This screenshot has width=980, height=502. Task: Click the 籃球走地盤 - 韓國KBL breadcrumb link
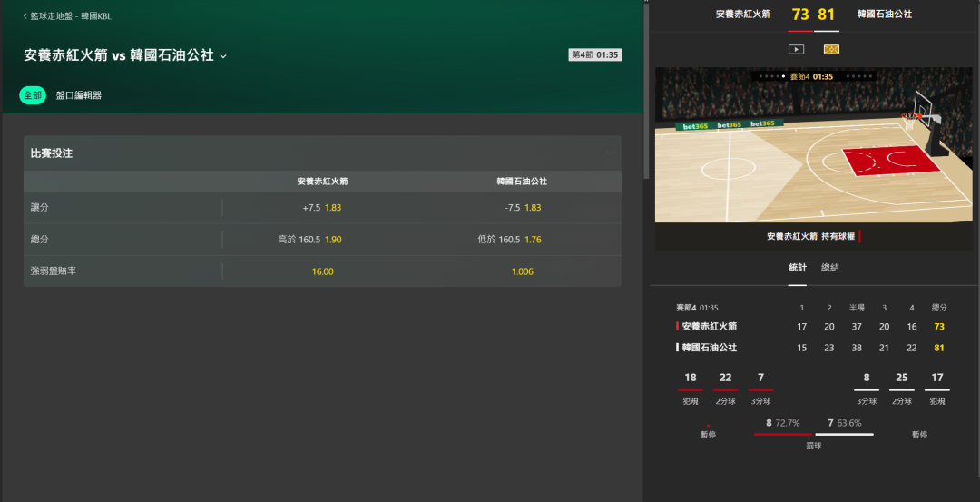71,16
